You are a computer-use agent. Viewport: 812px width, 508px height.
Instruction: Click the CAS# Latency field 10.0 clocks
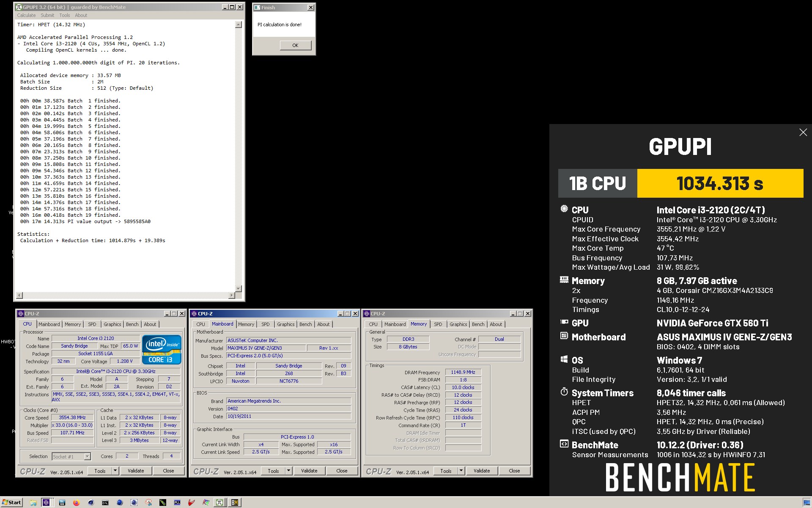pyautogui.click(x=463, y=387)
